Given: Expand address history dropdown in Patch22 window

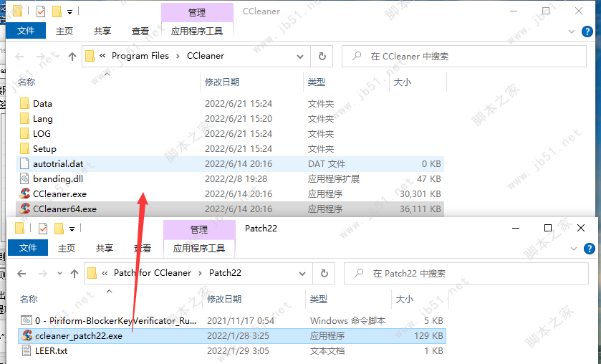Looking at the screenshot, I should click(302, 274).
